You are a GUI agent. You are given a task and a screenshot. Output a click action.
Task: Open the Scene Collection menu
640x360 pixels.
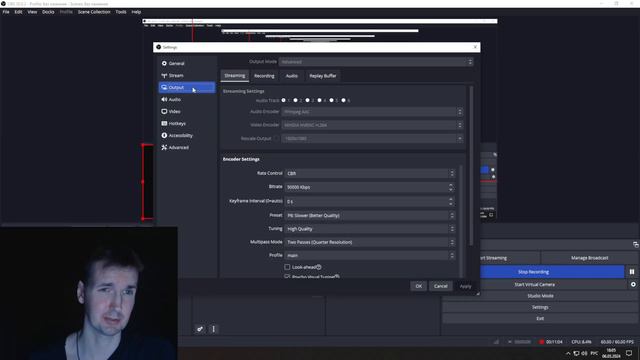(x=94, y=12)
